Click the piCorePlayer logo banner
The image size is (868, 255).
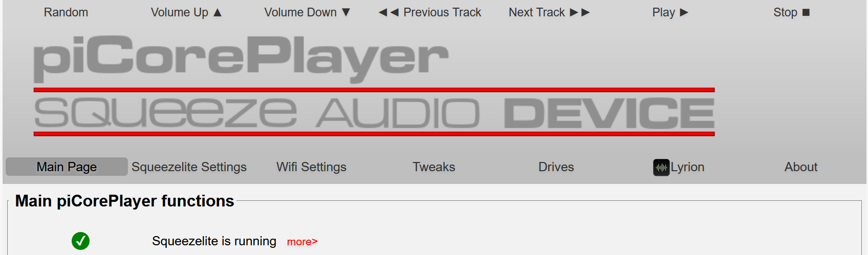click(x=241, y=58)
